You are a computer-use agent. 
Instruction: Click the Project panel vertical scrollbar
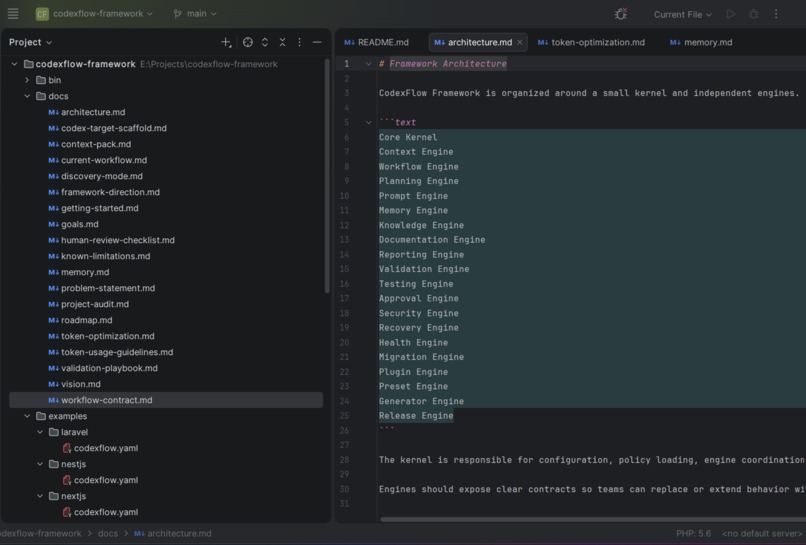pyautogui.click(x=326, y=176)
